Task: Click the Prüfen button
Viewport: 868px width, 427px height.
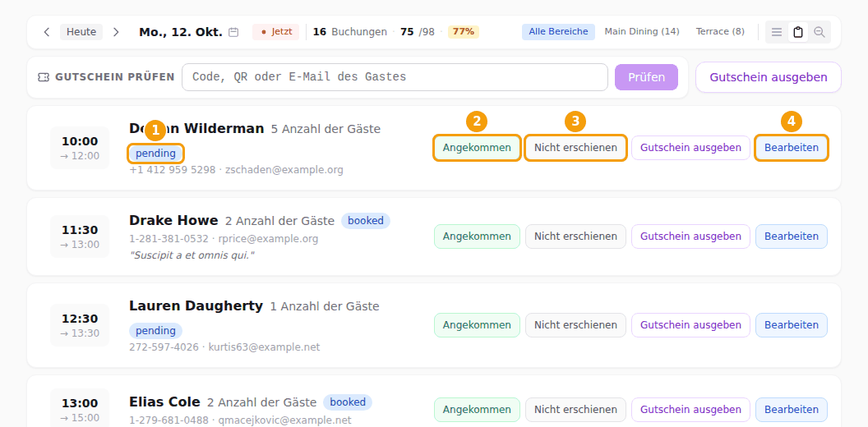Action: [x=647, y=77]
